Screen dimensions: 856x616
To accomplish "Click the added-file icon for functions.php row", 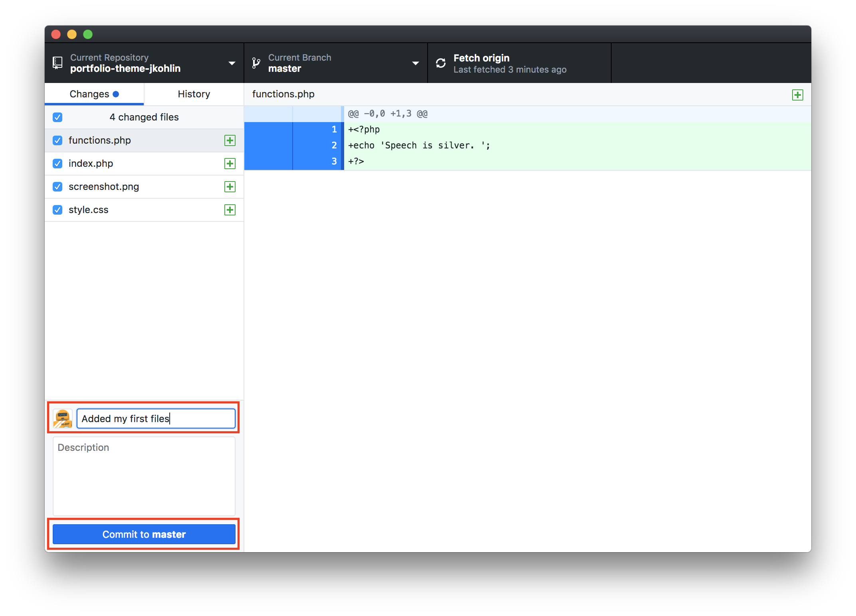I will (x=230, y=140).
